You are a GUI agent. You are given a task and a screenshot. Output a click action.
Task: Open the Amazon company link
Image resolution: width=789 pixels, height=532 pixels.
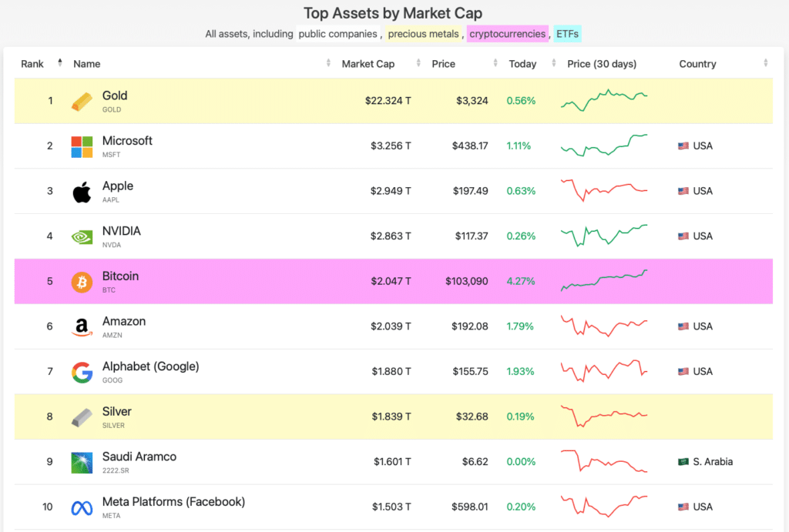tap(124, 321)
